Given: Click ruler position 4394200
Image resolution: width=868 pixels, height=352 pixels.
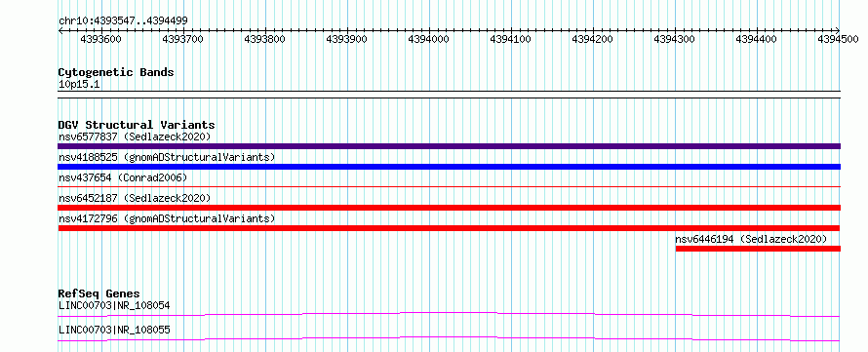Looking at the screenshot, I should tap(592, 39).
